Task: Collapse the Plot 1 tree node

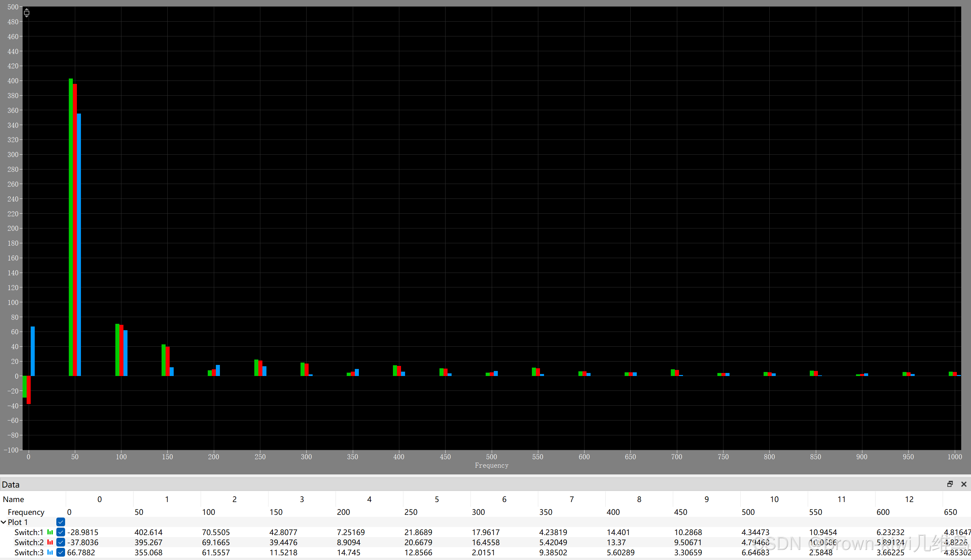Action: pyautogui.click(x=3, y=522)
